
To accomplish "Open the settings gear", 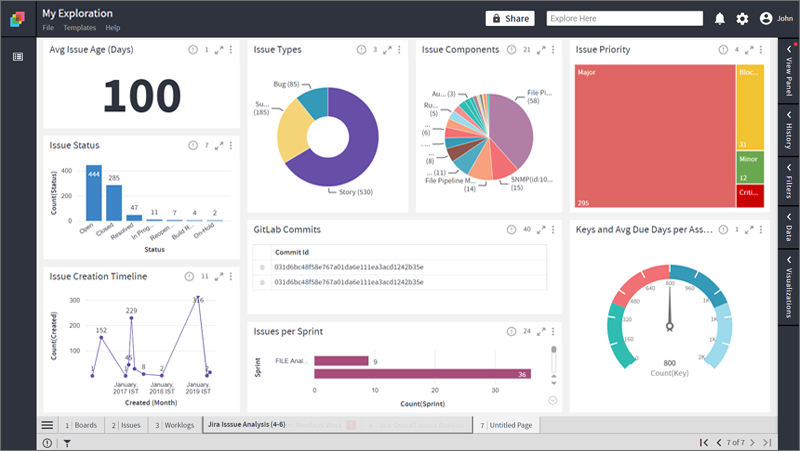I will point(742,19).
